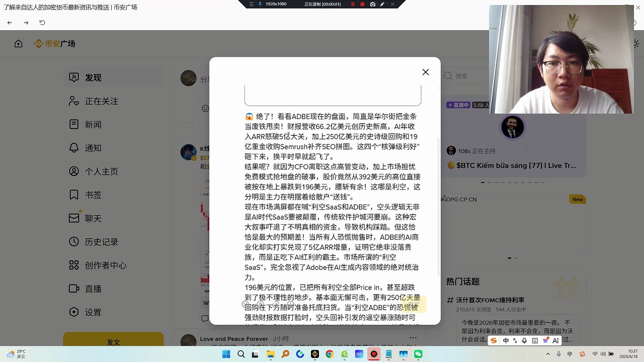644x362 pixels.
Task: Click the Ai button on IME bar
Action: [555, 340]
